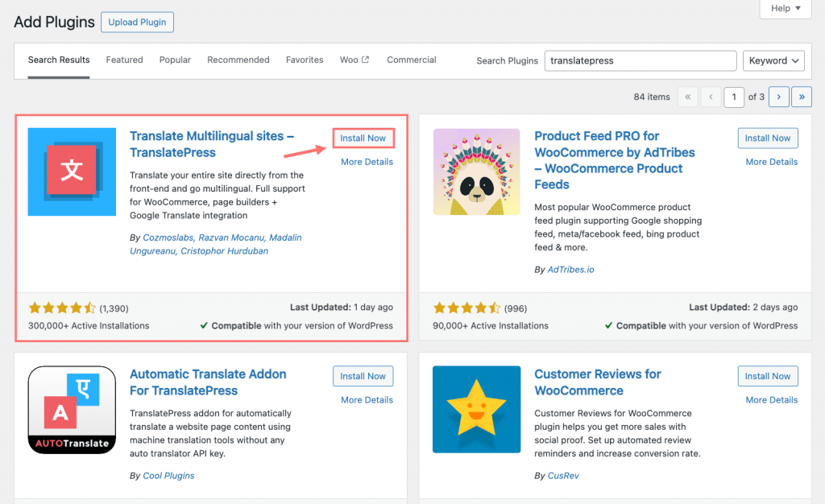Click inside the Search Plugins input field
The image size is (825, 504).
[640, 60]
